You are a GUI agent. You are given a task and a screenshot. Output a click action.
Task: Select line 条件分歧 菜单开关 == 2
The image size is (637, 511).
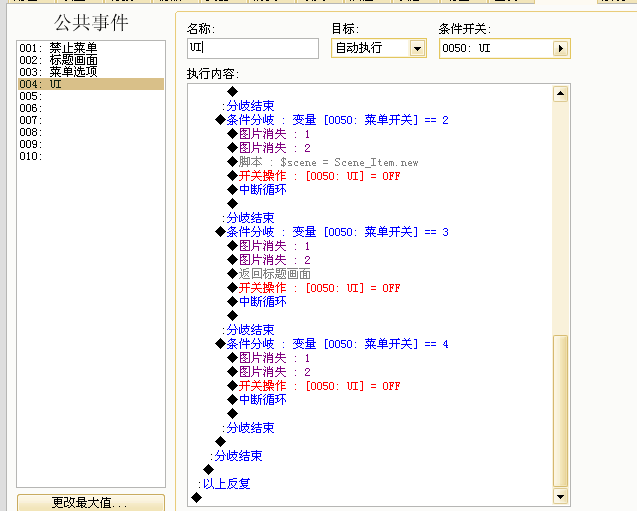tap(332, 120)
